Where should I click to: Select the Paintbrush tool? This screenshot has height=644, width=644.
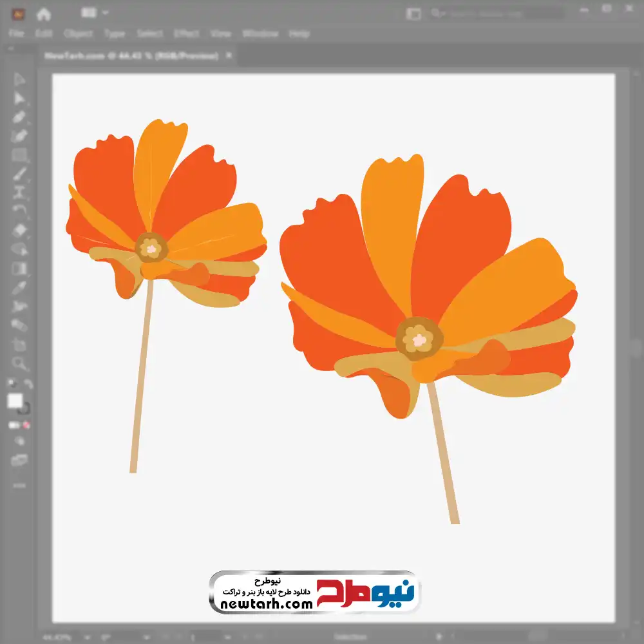(19, 174)
